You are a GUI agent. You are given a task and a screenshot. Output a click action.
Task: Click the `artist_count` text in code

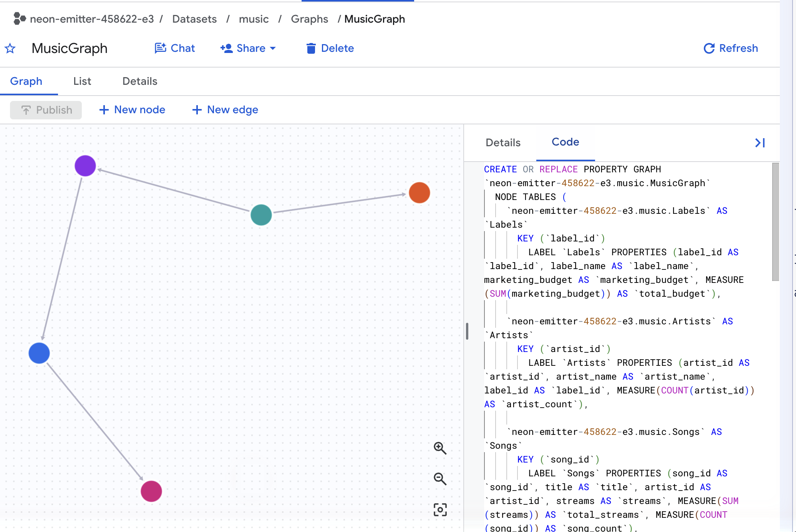[x=539, y=404]
